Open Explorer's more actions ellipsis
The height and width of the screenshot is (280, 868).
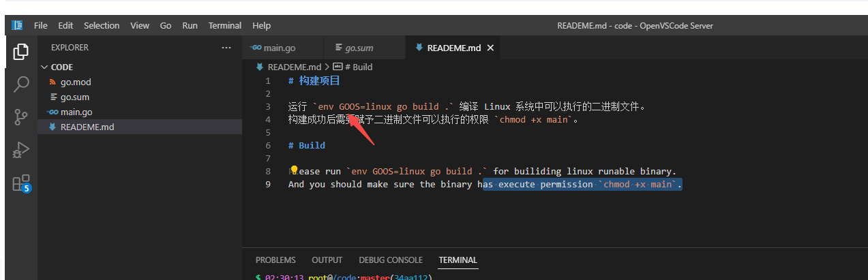coord(226,48)
